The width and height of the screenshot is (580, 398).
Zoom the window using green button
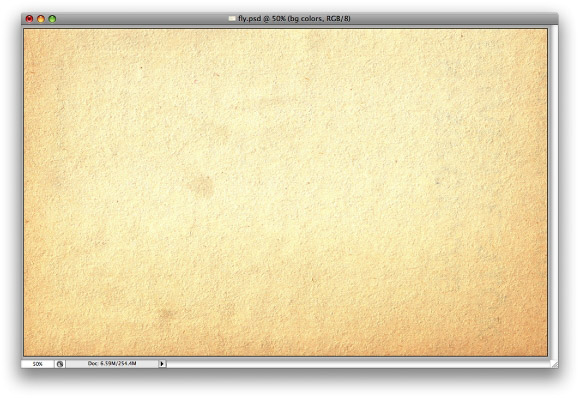click(x=52, y=18)
